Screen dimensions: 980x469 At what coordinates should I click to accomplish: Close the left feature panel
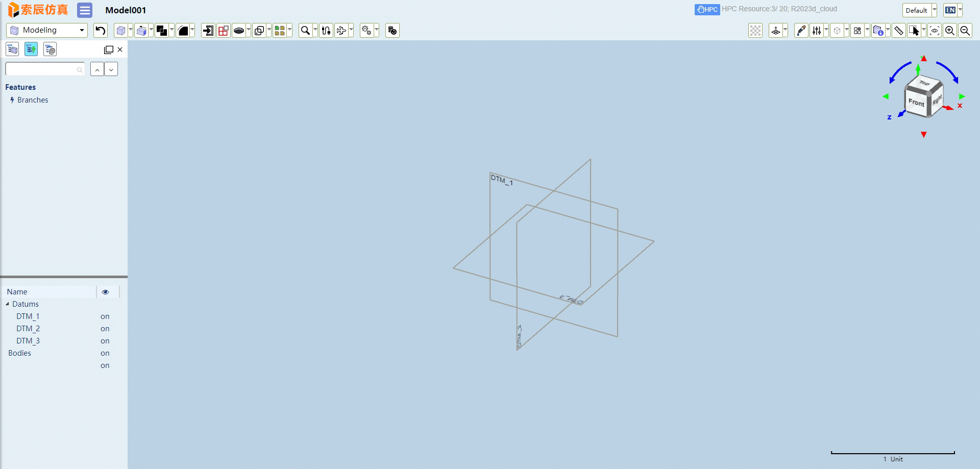[120, 50]
